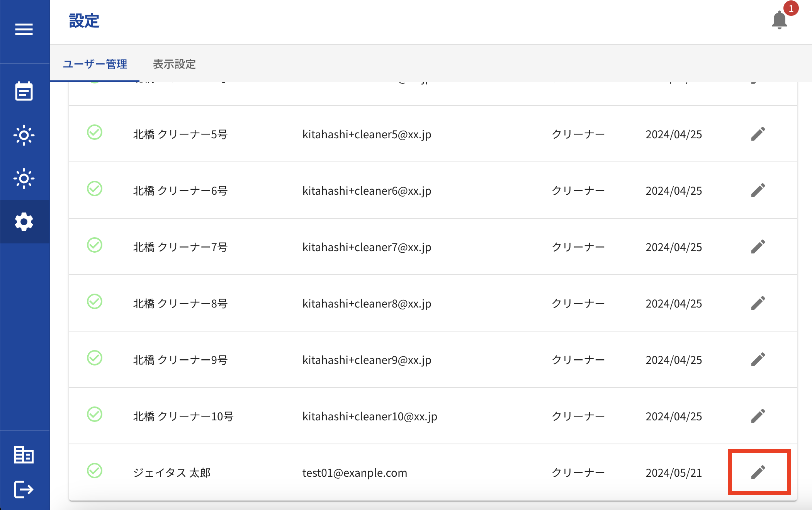The width and height of the screenshot is (812, 510).
Task: Click green check status for クリーナー9号
Action: pos(95,358)
